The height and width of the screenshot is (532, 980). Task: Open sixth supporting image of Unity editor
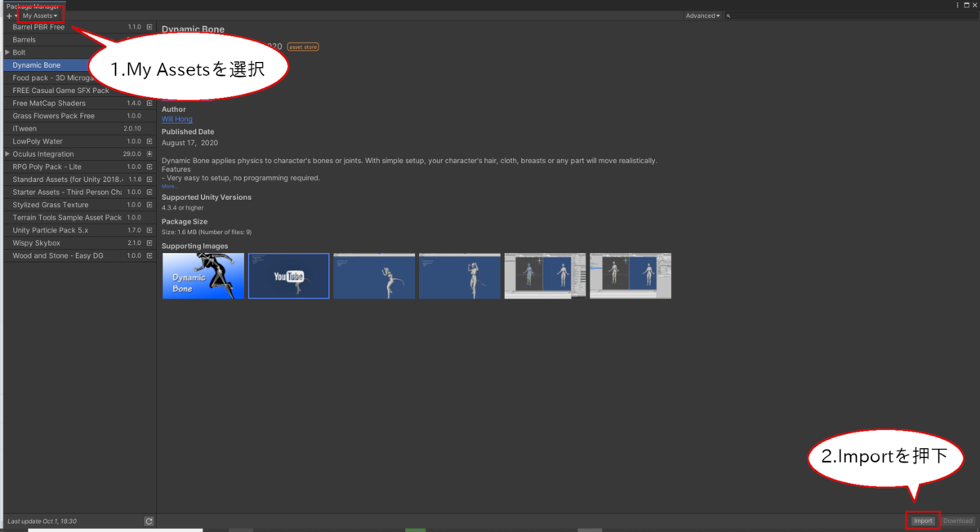click(630, 276)
